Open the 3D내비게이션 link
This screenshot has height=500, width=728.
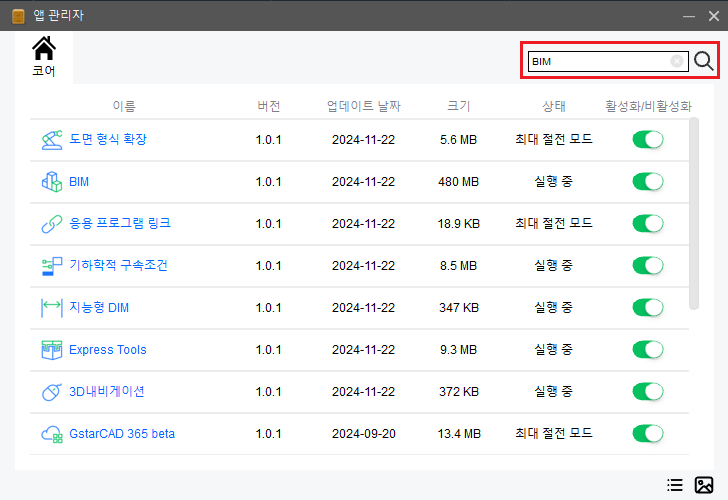coord(107,391)
